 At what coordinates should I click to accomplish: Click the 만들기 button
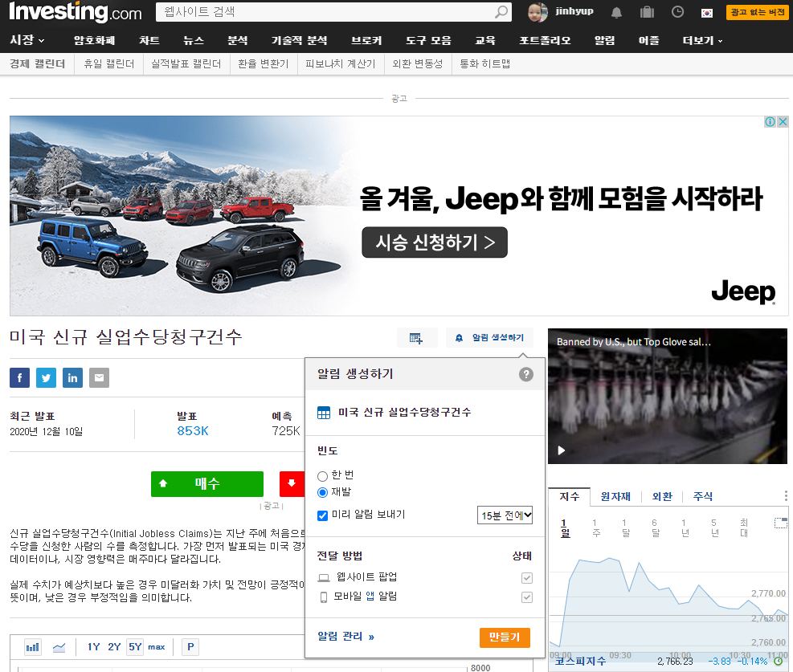point(505,637)
